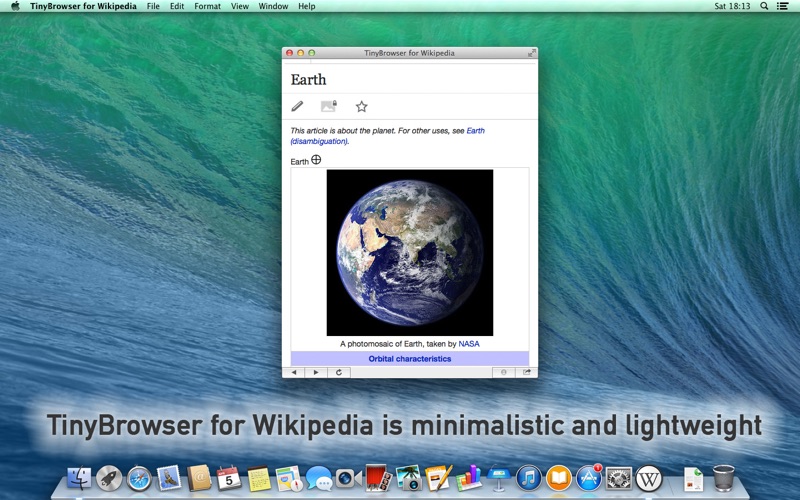
Task: Open System Preferences gear in Dock
Action: tap(619, 479)
